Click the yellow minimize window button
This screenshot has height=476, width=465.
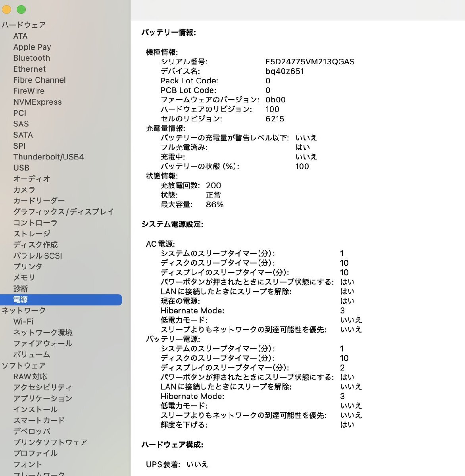tap(6, 10)
